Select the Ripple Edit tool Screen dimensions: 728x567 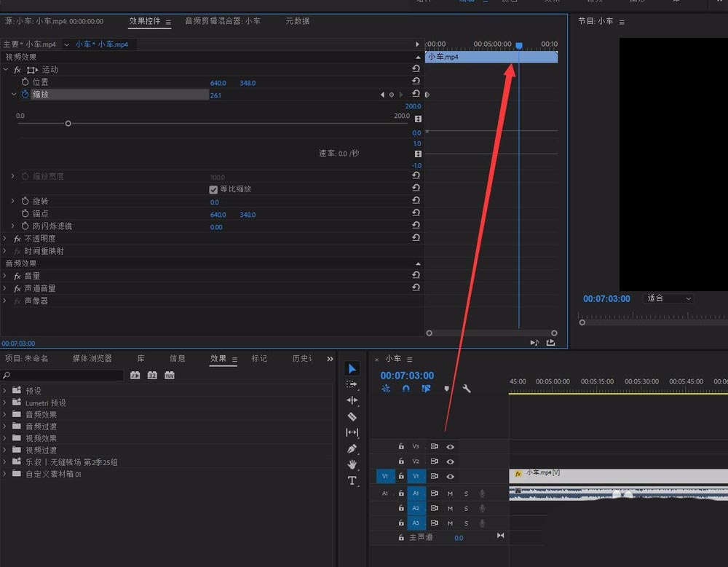pos(352,400)
